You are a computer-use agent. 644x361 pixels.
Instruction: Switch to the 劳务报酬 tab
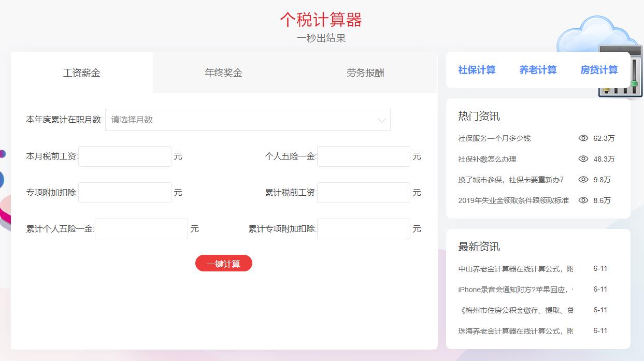[x=366, y=73]
